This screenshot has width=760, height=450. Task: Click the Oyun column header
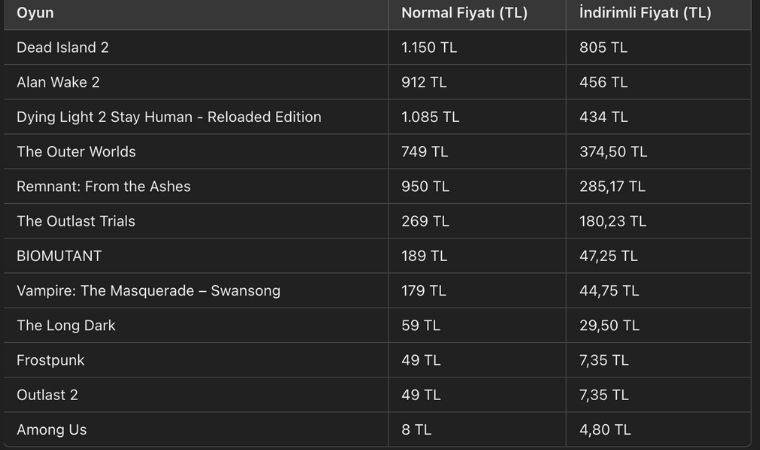[35, 13]
